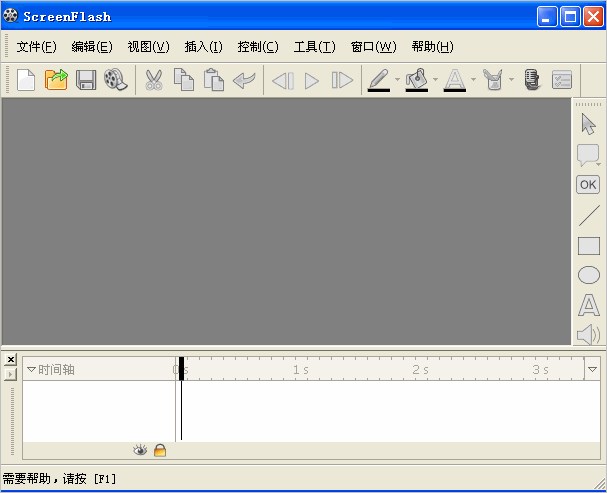Click the pen line color tool
Viewport: 607px width, 493px height.
[x=379, y=80]
